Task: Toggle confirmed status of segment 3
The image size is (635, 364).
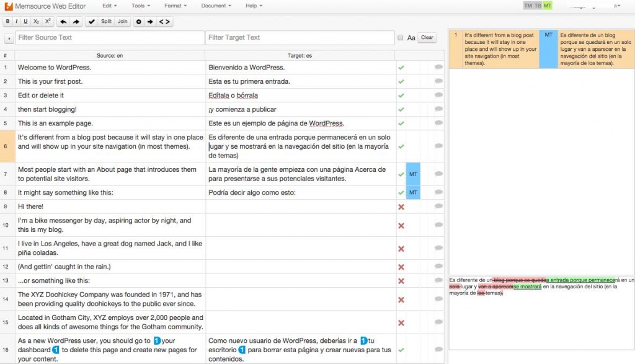Action: tap(401, 95)
